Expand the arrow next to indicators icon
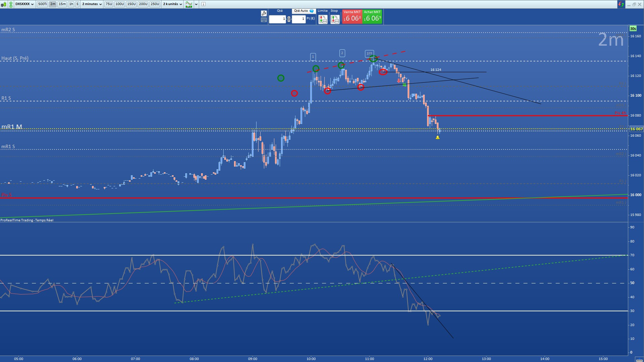 pos(196,4)
